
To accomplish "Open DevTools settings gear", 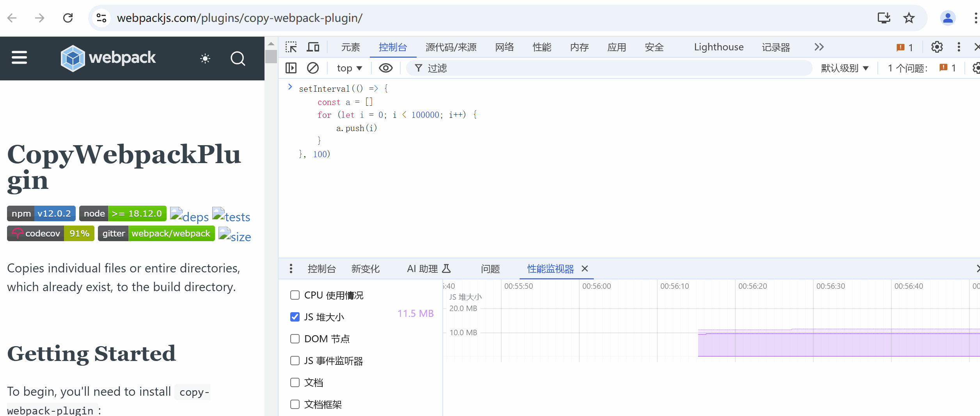I will [x=937, y=47].
